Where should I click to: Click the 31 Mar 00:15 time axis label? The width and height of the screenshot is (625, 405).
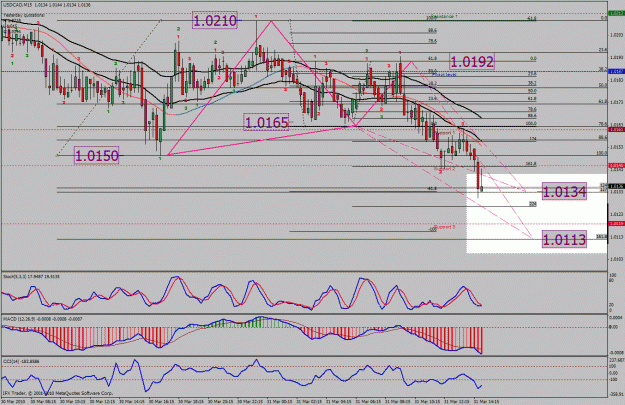[279, 401]
